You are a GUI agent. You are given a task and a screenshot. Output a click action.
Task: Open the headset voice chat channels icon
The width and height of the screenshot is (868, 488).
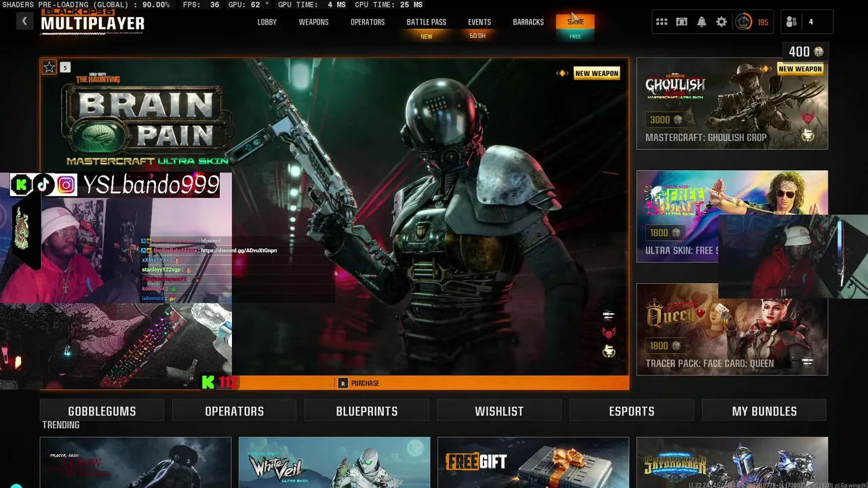[x=682, y=22]
